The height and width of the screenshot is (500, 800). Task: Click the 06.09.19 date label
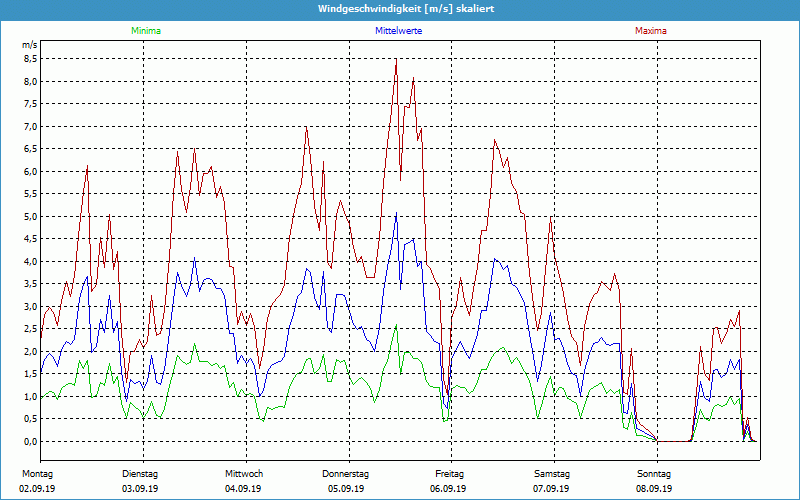click(x=448, y=489)
